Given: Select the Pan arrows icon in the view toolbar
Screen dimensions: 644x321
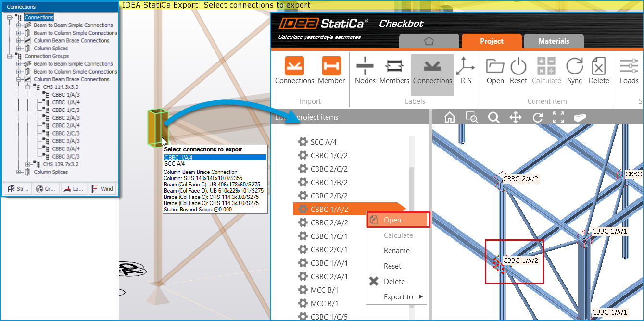Looking at the screenshot, I should (x=516, y=118).
